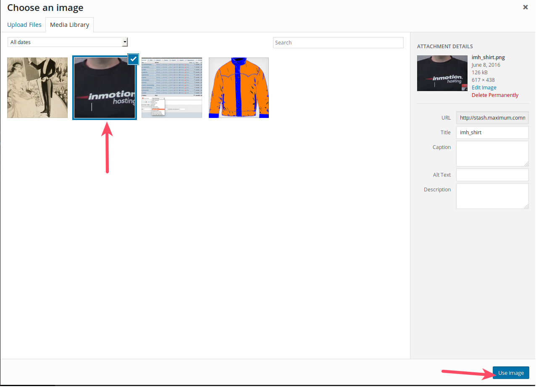The height and width of the screenshot is (392, 536).
Task: Click into the Caption text area
Action: tap(492, 154)
